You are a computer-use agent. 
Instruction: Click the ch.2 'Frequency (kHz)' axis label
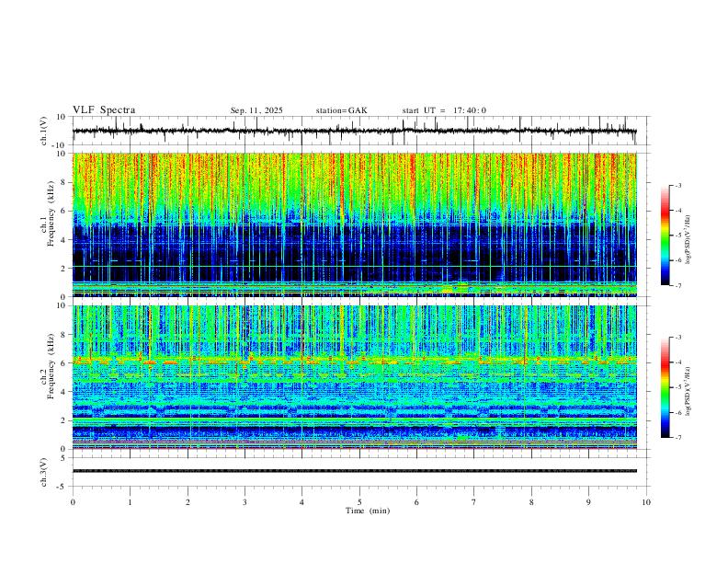[x=51, y=366]
